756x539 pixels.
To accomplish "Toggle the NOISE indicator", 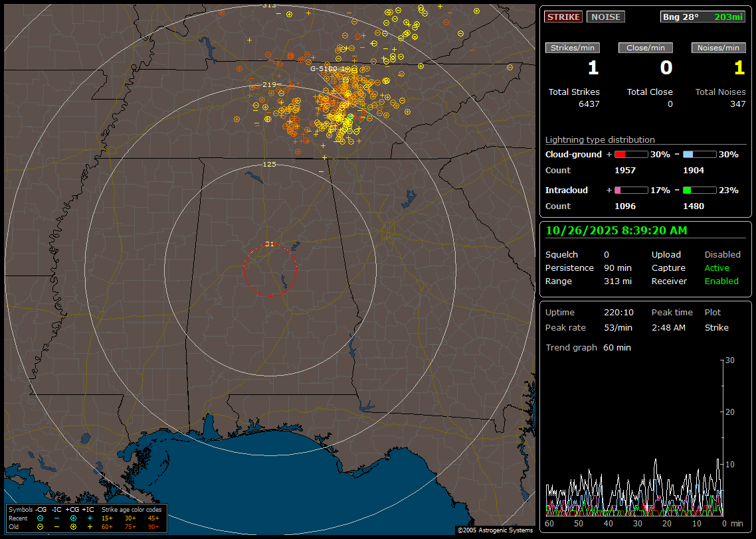I will coord(605,17).
